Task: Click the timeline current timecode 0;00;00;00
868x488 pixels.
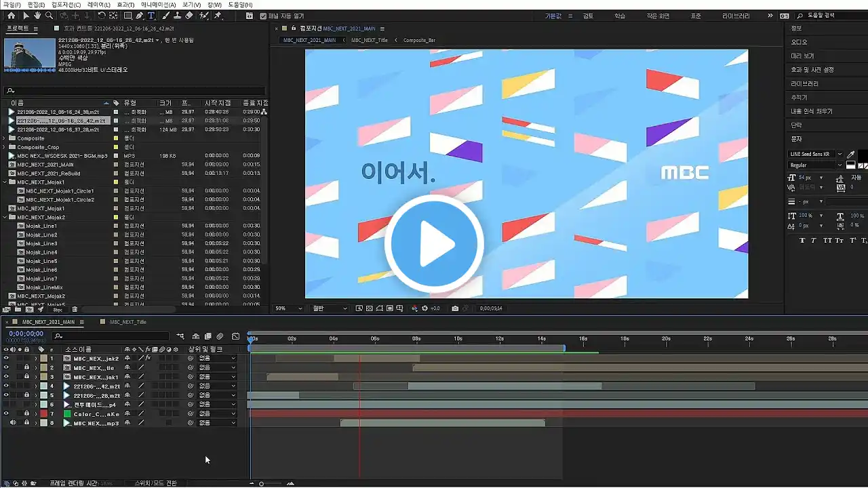Action: click(26, 333)
